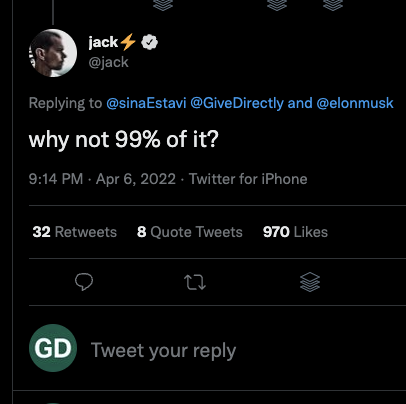Open the @GiveDirectly mention link
Viewport: 406px width, 404px height.
point(237,103)
